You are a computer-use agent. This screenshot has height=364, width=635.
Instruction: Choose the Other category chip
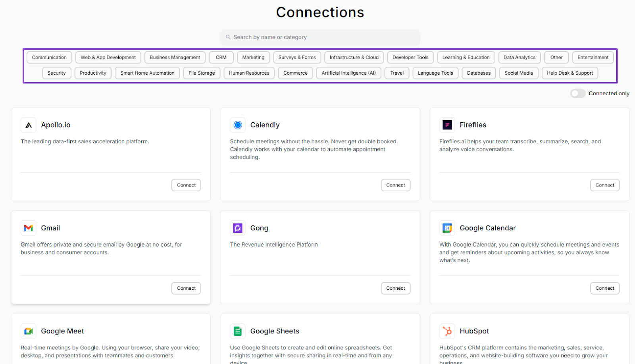tap(556, 58)
